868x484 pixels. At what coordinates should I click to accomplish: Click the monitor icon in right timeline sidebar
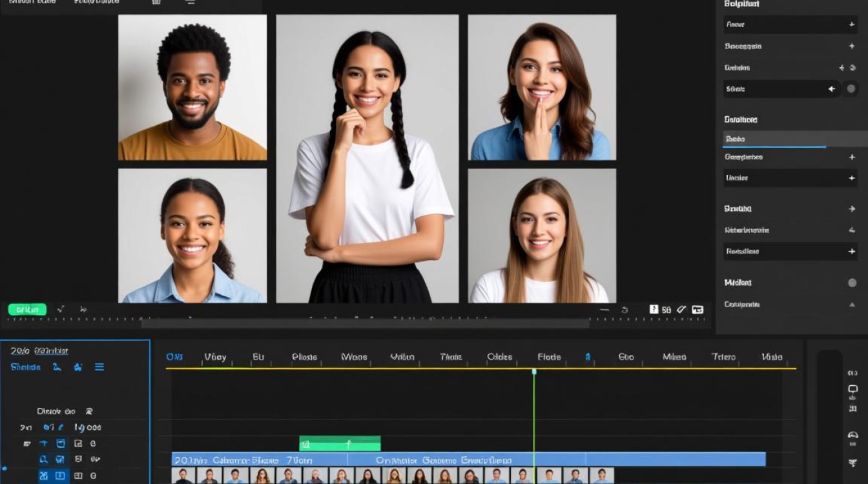[x=852, y=389]
